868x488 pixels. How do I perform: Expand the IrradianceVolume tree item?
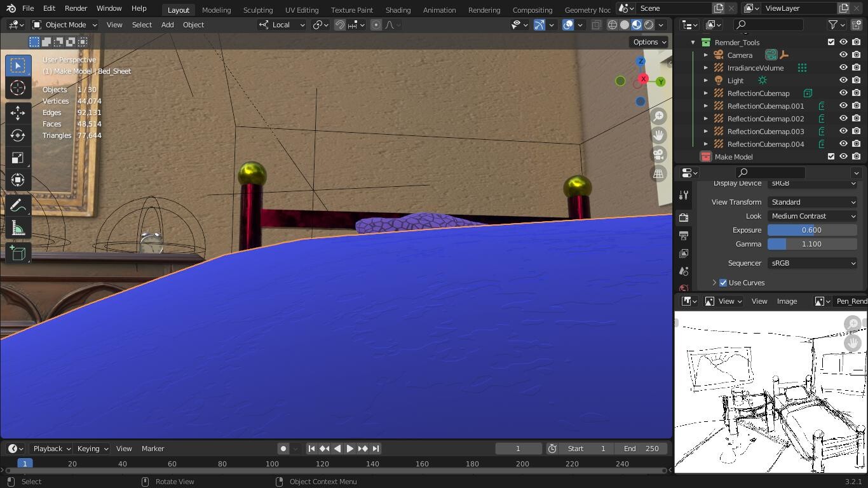pyautogui.click(x=705, y=68)
